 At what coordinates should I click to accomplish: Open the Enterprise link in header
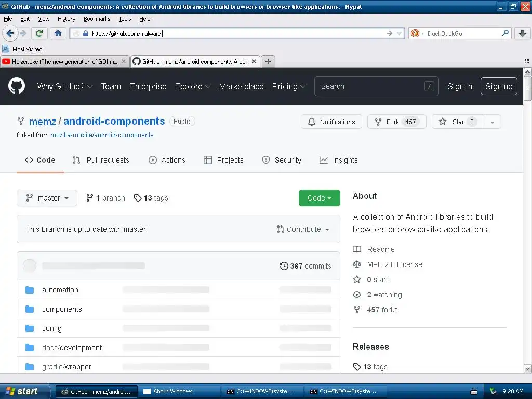click(x=148, y=87)
